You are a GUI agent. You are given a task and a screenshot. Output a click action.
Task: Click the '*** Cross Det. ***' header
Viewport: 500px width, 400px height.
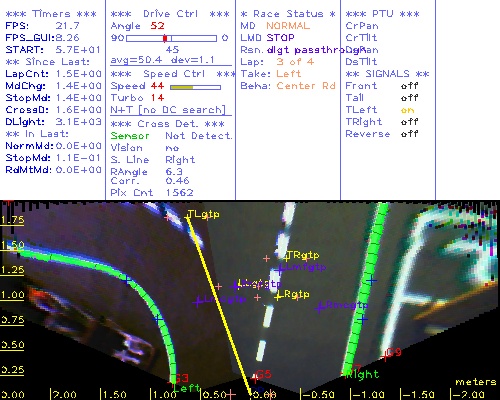[168, 124]
